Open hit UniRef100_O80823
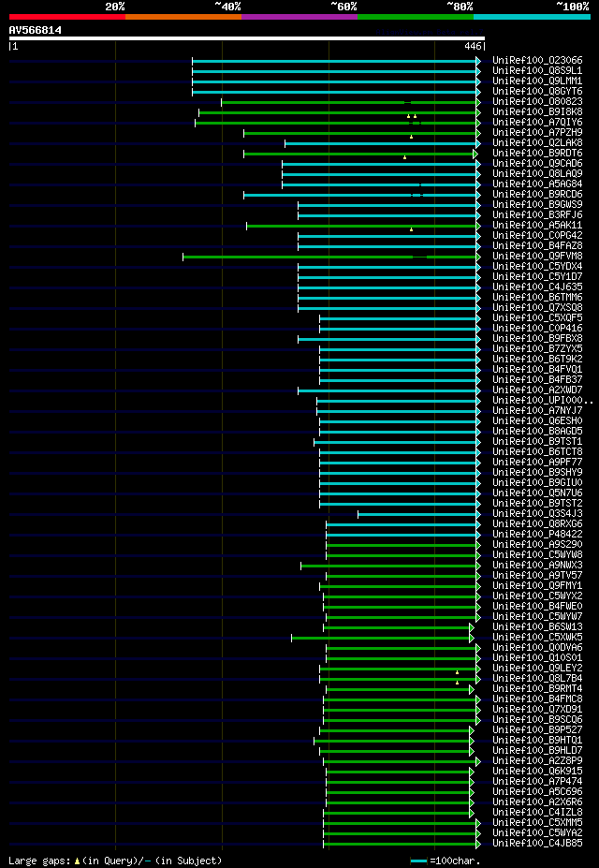The height and width of the screenshot is (868, 599). [537, 102]
